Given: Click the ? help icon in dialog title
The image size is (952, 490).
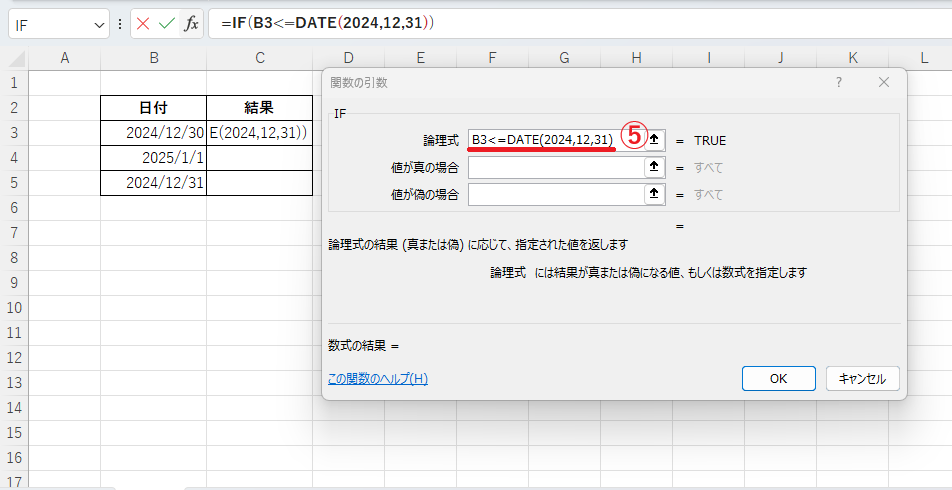Looking at the screenshot, I should [838, 82].
